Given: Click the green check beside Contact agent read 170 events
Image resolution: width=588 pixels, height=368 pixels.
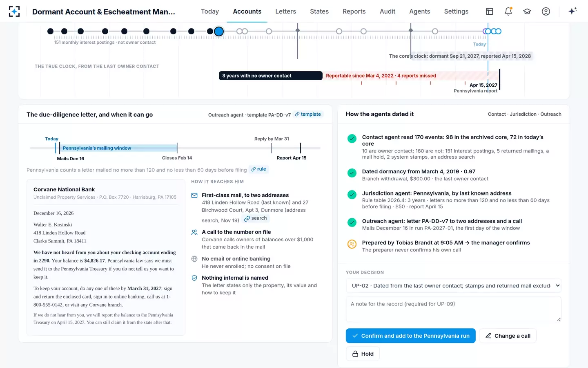Looking at the screenshot, I should (352, 139).
